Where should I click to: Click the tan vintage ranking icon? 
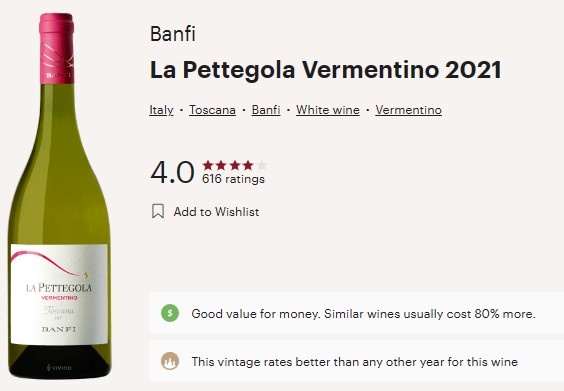tap(170, 361)
